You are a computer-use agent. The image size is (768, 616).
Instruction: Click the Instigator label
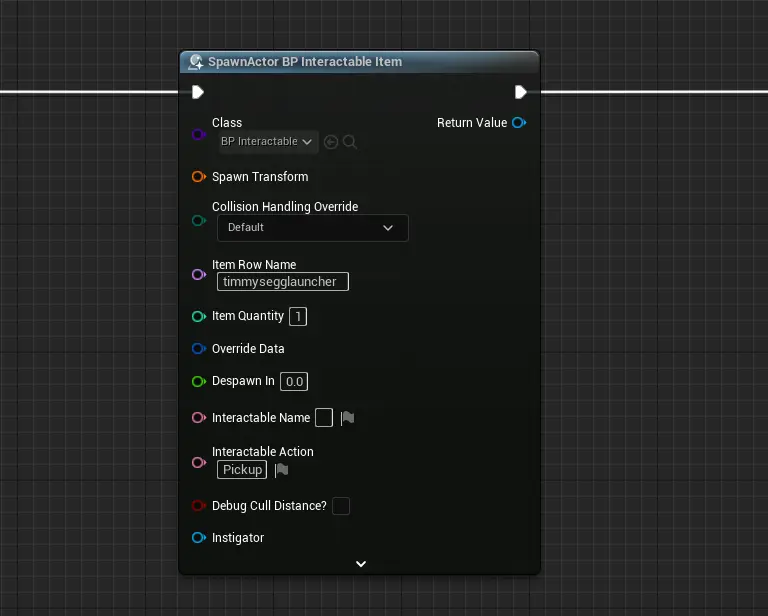click(238, 538)
